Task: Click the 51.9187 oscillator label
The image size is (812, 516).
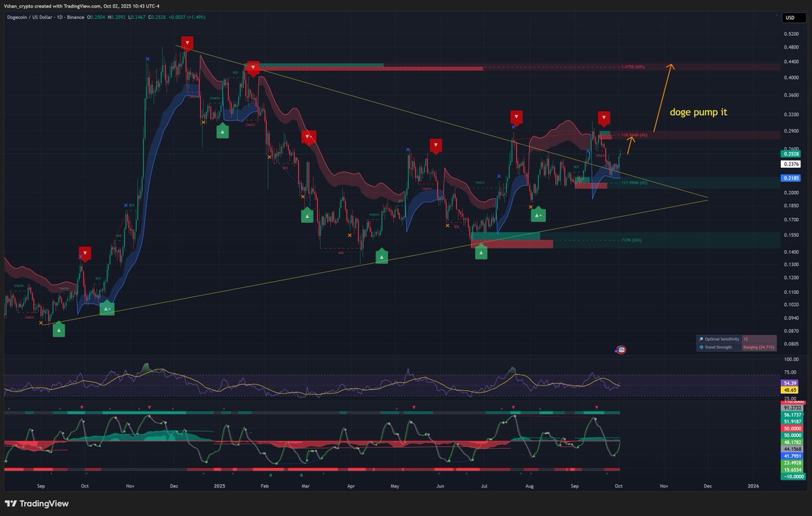Action: [x=790, y=421]
